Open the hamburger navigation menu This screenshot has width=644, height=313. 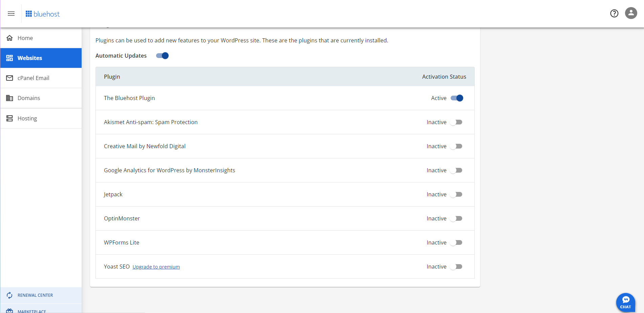coord(11,14)
